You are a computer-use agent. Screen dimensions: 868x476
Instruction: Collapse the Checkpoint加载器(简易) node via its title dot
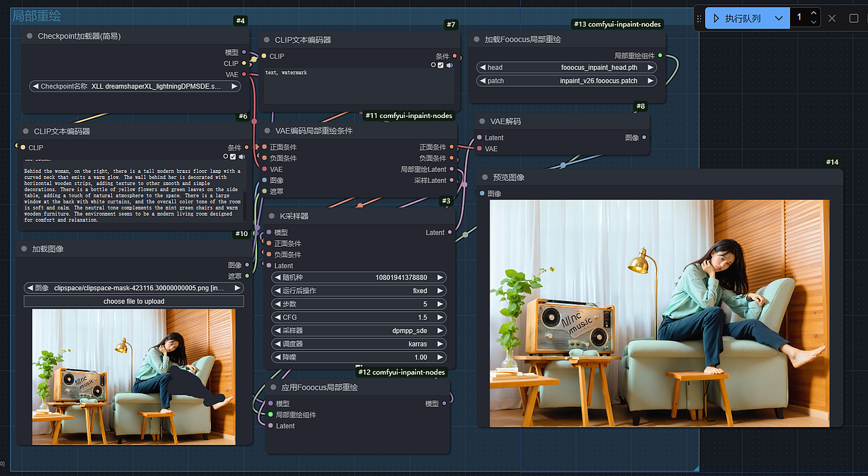coord(30,36)
